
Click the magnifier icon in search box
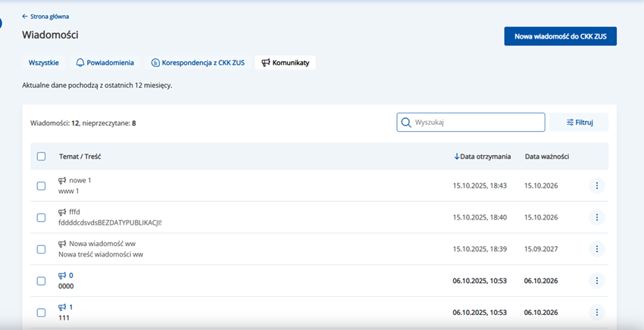406,123
